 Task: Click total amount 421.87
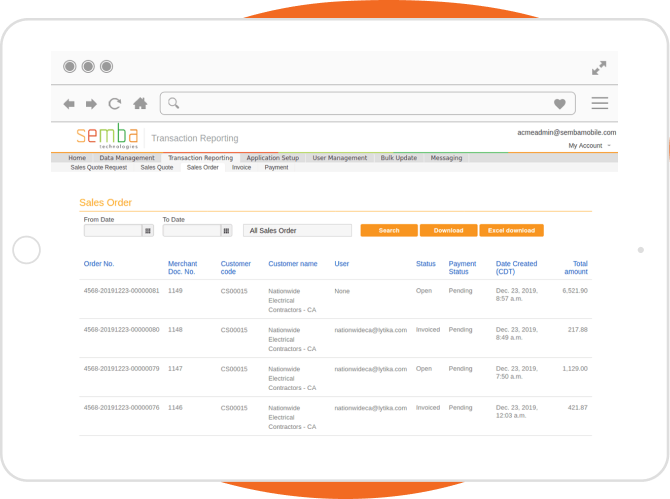point(578,408)
